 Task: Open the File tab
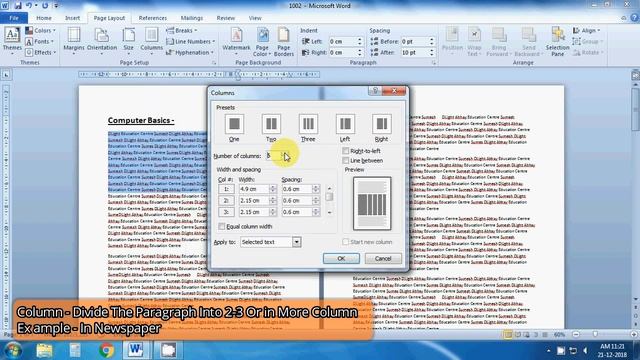[x=14, y=18]
